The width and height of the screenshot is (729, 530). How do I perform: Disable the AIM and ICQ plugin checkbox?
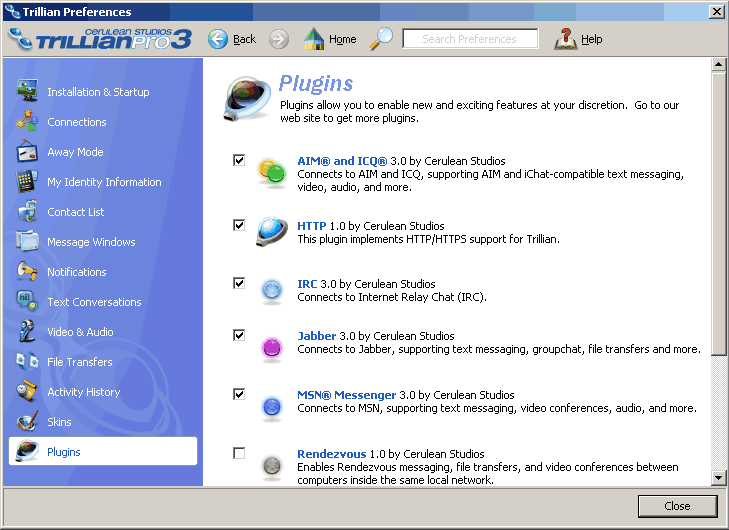[239, 160]
